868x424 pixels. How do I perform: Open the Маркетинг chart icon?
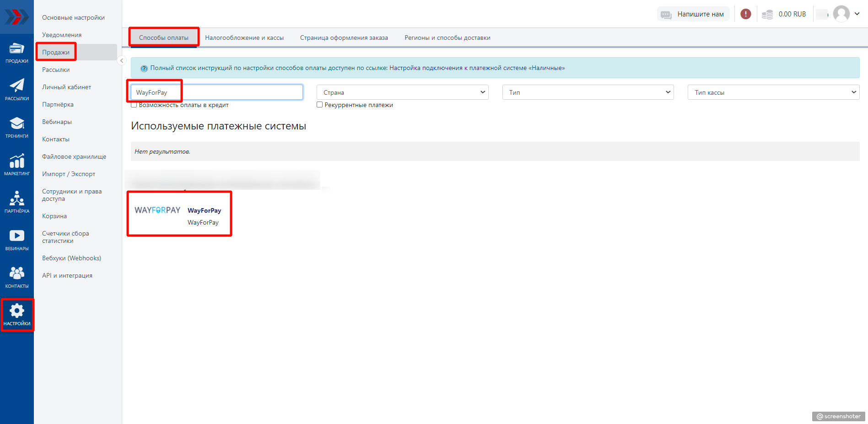(x=17, y=165)
